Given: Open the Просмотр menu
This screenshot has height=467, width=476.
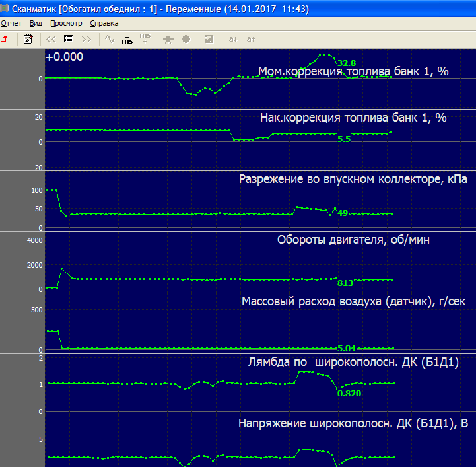Looking at the screenshot, I should pyautogui.click(x=66, y=23).
